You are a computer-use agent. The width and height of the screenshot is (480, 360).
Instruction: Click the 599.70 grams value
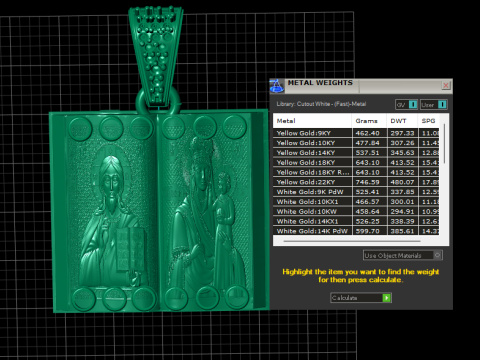tap(367, 231)
